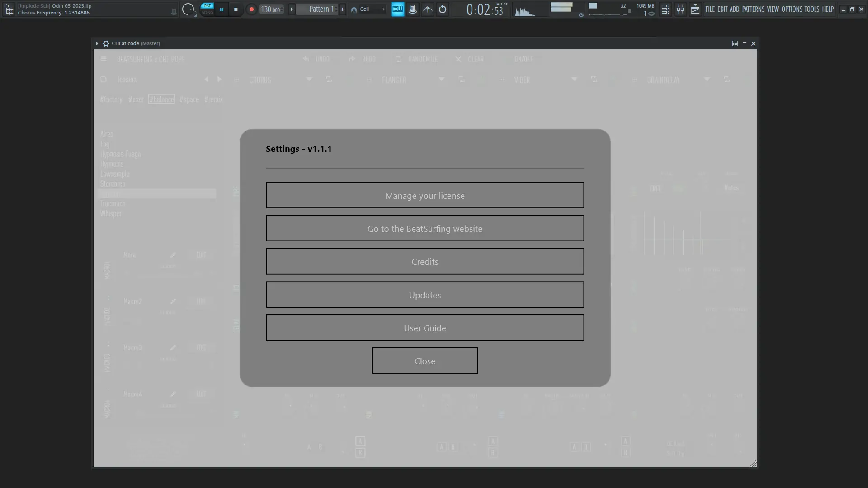Collapse the CHEat code window with its triangle
This screenshot has width=868, height=488.
[x=97, y=43]
